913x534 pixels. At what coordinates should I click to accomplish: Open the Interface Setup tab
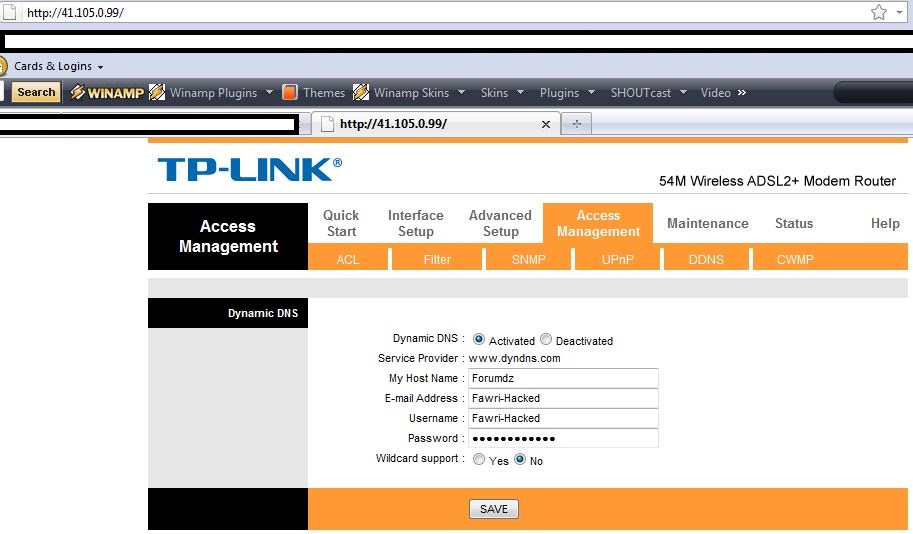click(x=416, y=223)
